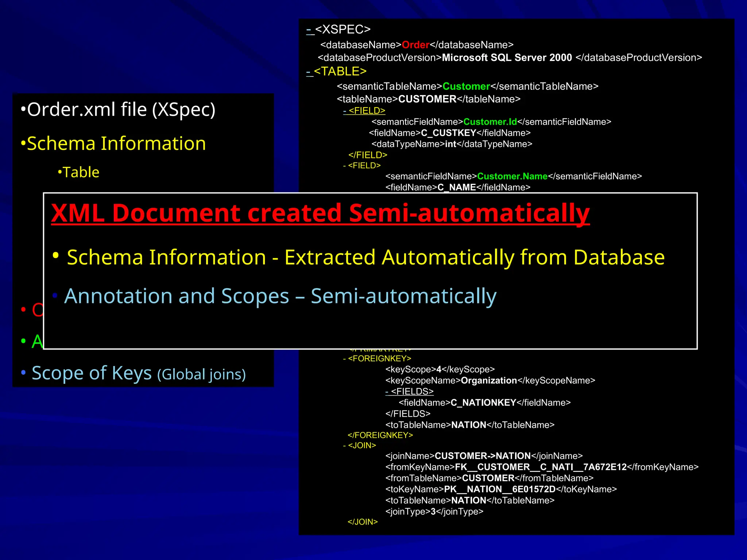Image resolution: width=747 pixels, height=560 pixels.
Task: Collapse the FIELDS node under keyScopeName
Action: [x=387, y=392]
